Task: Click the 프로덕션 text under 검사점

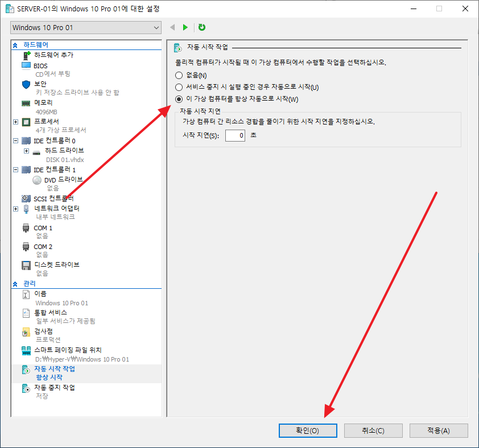Action: [x=48, y=340]
